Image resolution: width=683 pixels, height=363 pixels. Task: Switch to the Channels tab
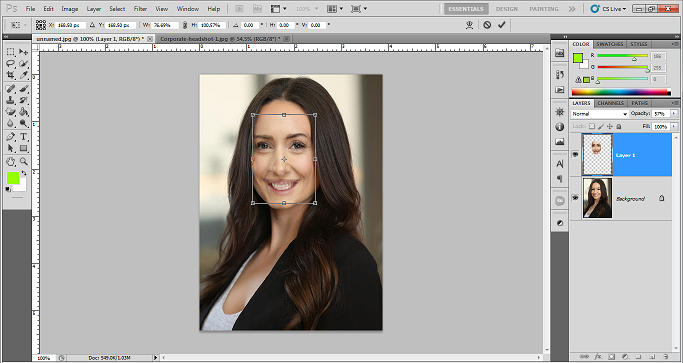click(x=611, y=103)
